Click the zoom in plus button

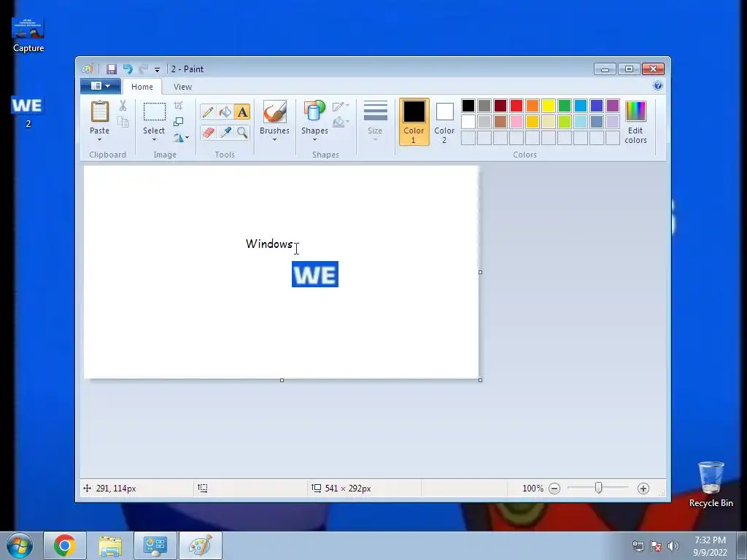pos(643,488)
